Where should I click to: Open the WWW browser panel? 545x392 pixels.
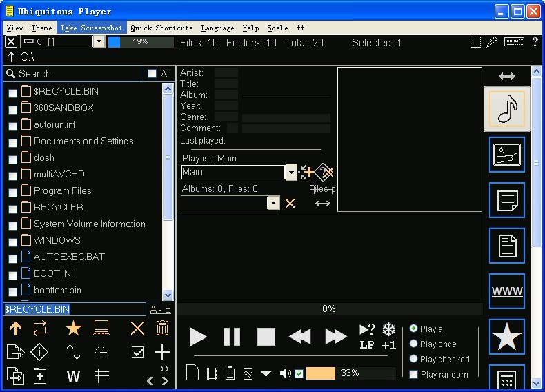(x=507, y=291)
